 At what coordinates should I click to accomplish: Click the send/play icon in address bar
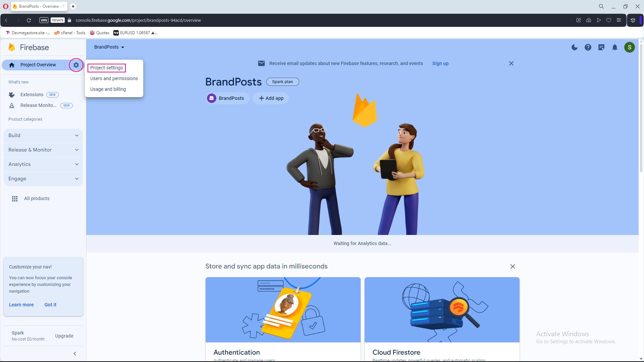pyautogui.click(x=599, y=20)
